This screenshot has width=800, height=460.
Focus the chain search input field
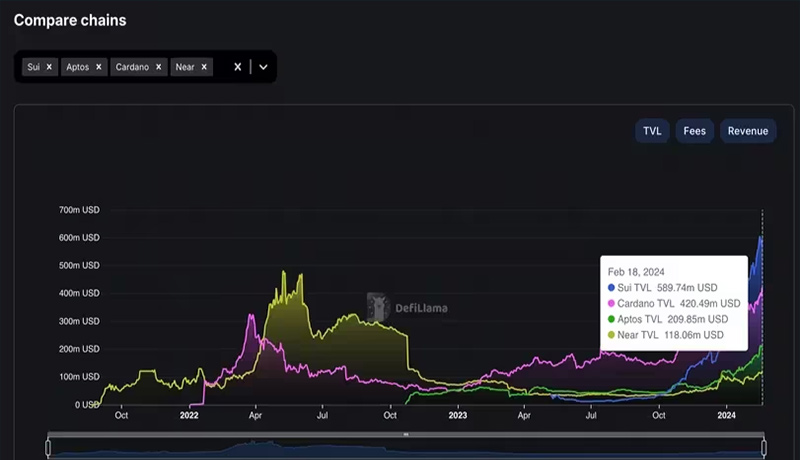click(222, 67)
